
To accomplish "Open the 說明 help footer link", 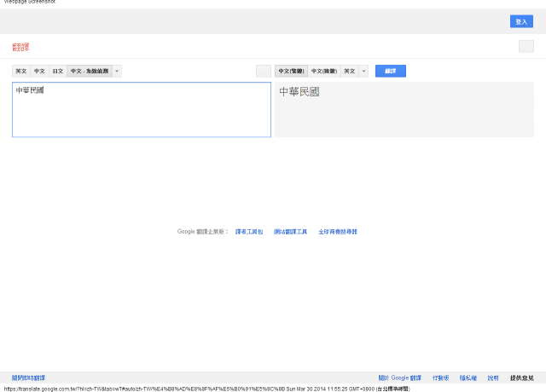I will [x=493, y=378].
